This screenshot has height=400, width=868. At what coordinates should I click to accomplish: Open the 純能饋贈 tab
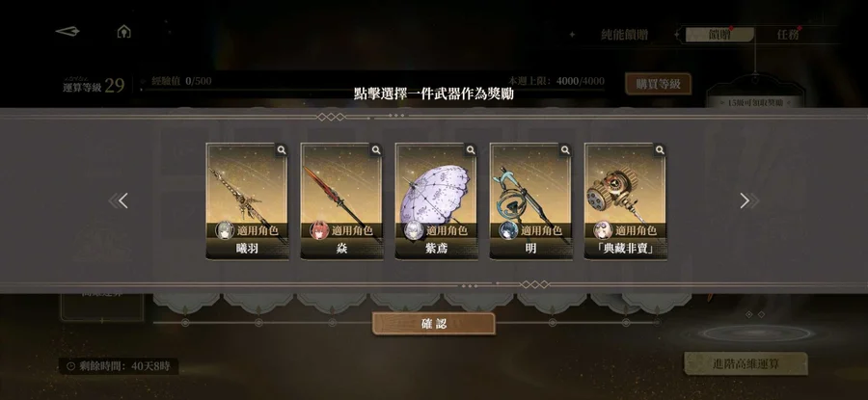(624, 35)
